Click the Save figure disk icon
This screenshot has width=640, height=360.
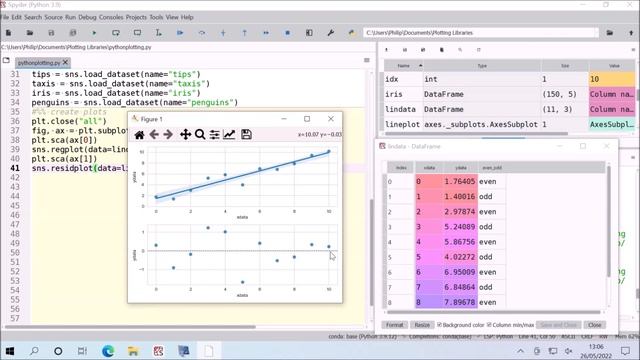click(246, 135)
